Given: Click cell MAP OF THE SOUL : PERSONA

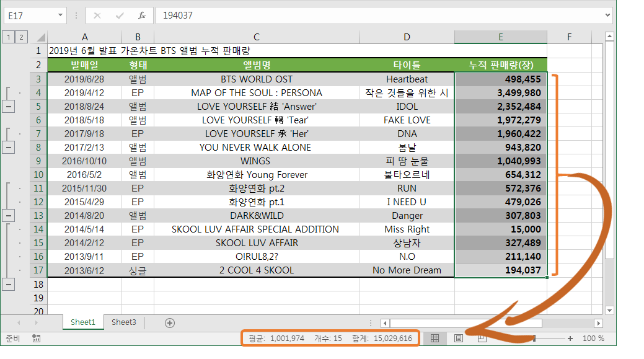Looking at the screenshot, I should [256, 93].
